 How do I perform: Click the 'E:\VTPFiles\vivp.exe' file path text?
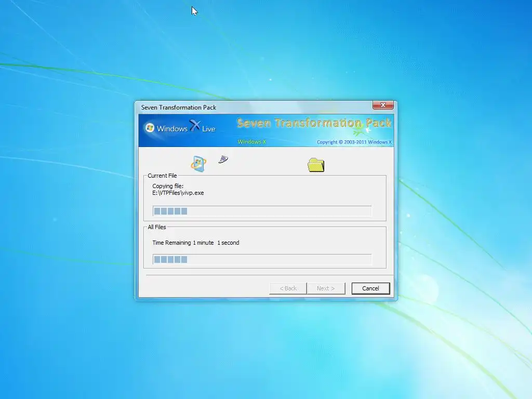point(178,193)
